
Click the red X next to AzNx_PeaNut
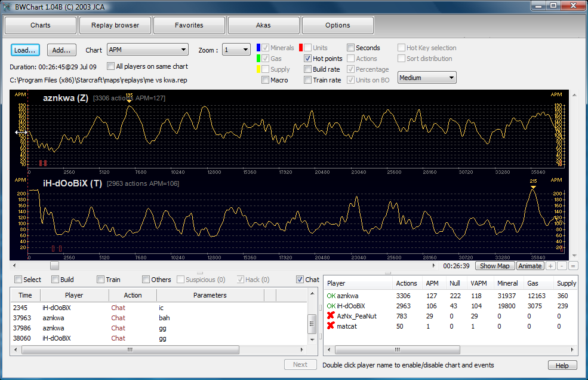pos(331,315)
